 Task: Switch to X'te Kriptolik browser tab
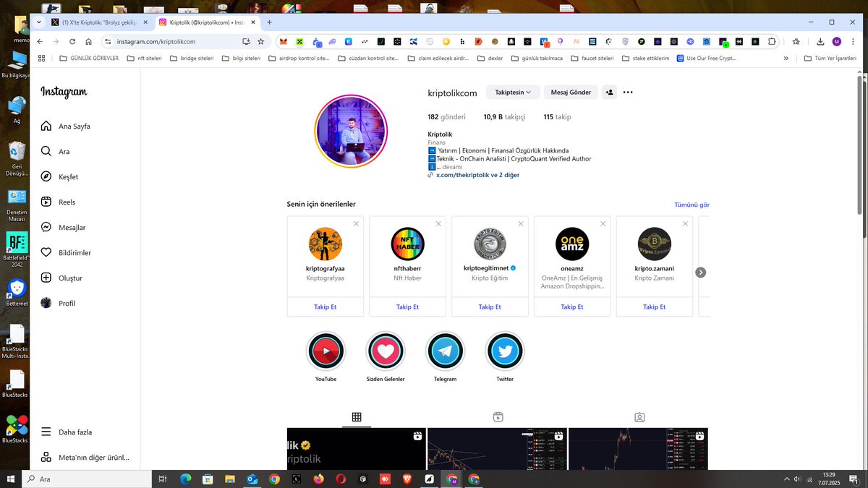click(98, 22)
